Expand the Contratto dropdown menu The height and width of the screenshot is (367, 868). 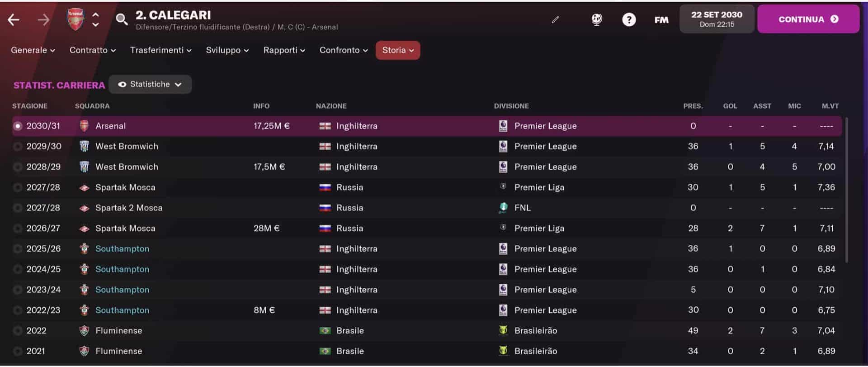coord(93,50)
